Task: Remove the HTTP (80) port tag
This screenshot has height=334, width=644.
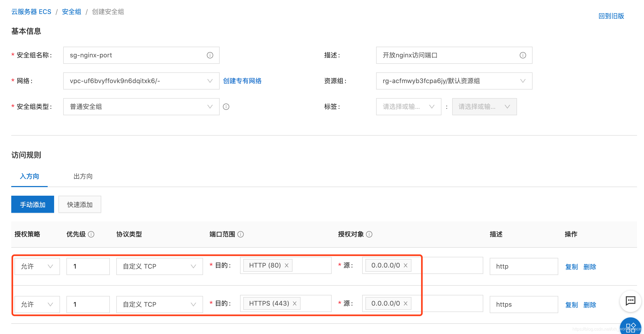Action: (x=287, y=265)
